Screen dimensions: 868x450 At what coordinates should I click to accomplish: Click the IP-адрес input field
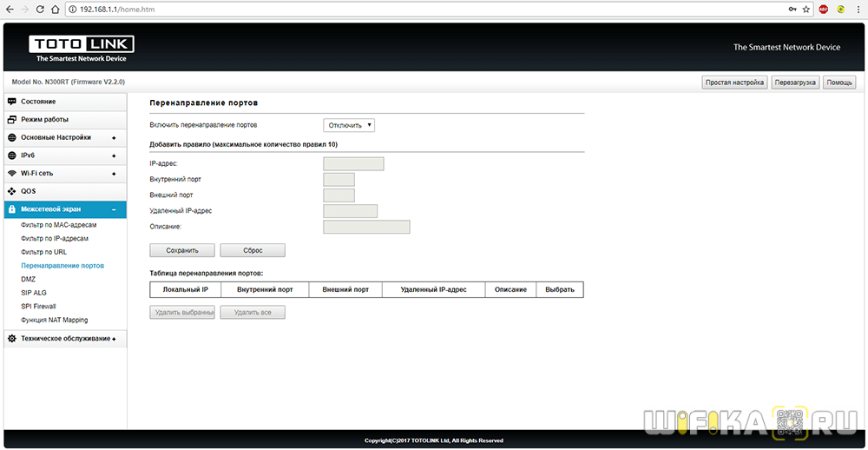(x=352, y=163)
